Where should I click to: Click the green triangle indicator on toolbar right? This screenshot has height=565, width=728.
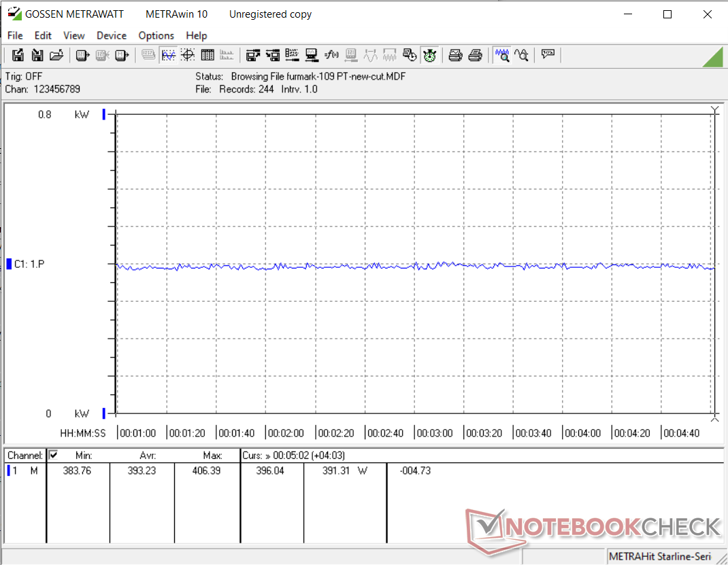coord(714,56)
